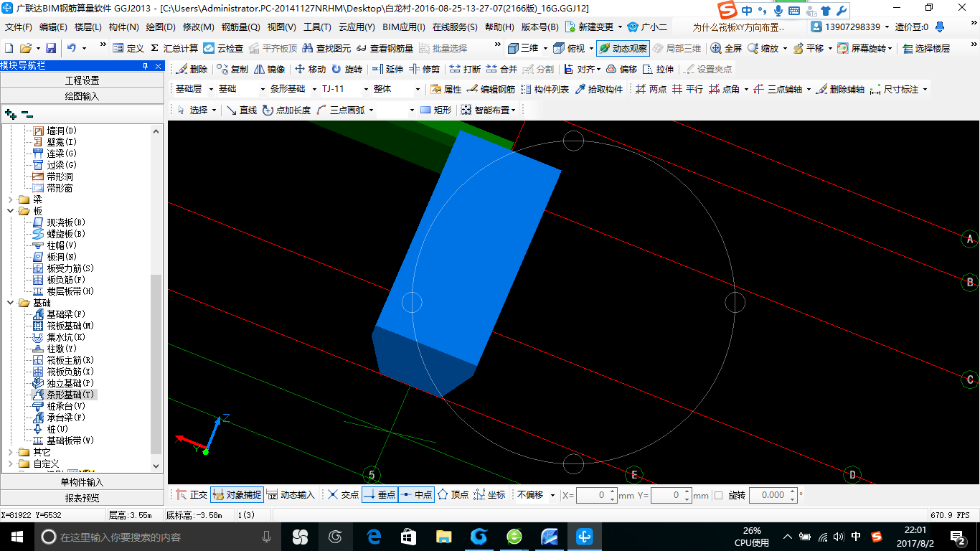The image size is (980, 551).
Task: Open the 文件(F) menu
Action: click(x=19, y=27)
